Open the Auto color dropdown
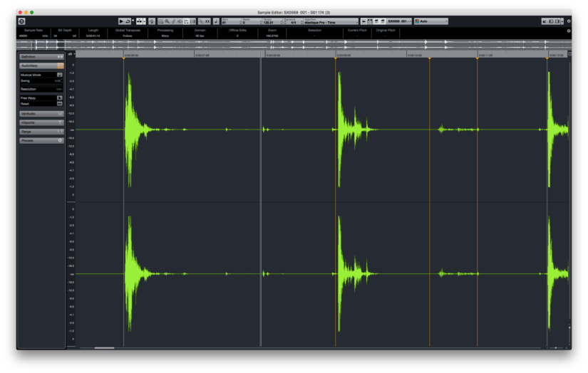 431,21
